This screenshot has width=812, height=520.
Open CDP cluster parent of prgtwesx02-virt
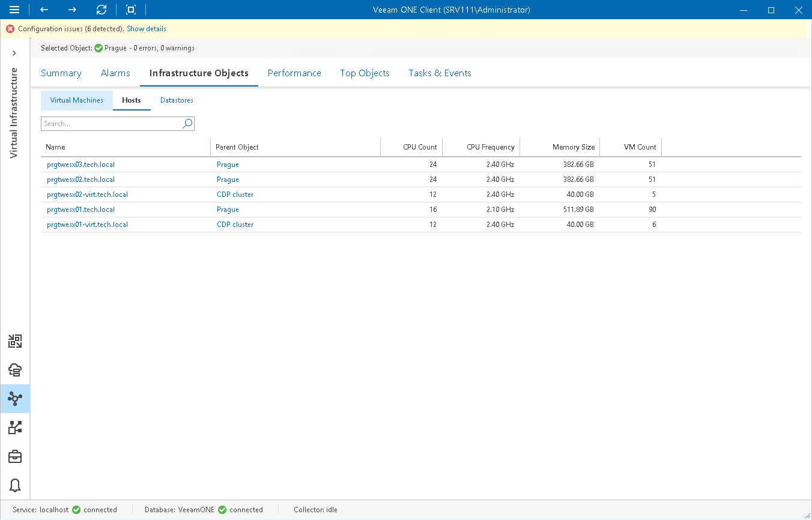click(235, 195)
